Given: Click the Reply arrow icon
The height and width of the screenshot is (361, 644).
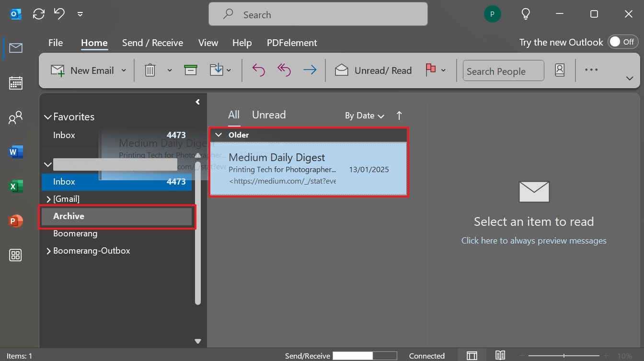Looking at the screenshot, I should click(258, 70).
